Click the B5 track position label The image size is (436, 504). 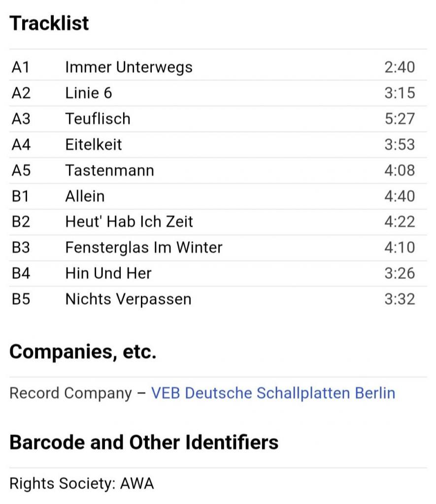[x=21, y=299]
